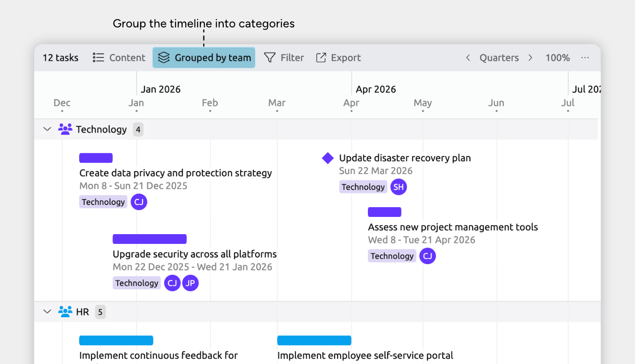This screenshot has width=635, height=364.
Task: Select the Update disaster recovery plan milestone diamond
Action: (x=328, y=158)
